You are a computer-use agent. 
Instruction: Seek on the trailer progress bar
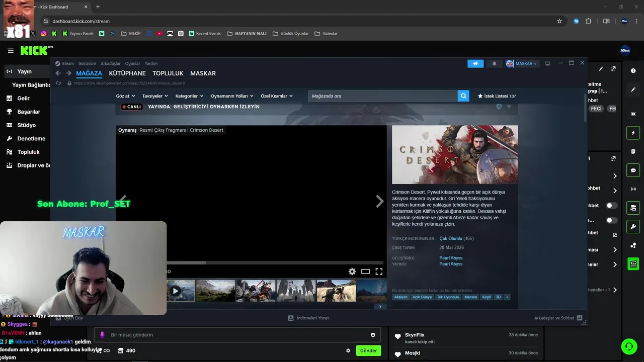tap(275, 262)
